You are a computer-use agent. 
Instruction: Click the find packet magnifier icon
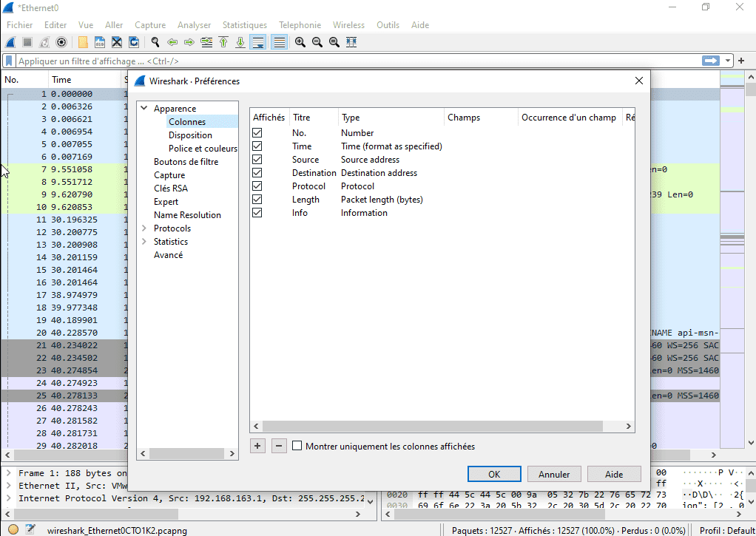(x=155, y=42)
